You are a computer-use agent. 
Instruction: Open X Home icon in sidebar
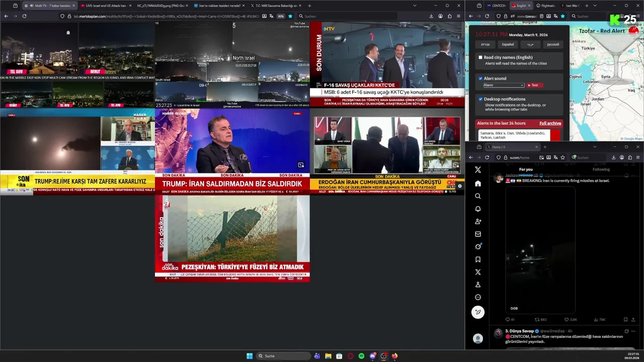point(477,184)
